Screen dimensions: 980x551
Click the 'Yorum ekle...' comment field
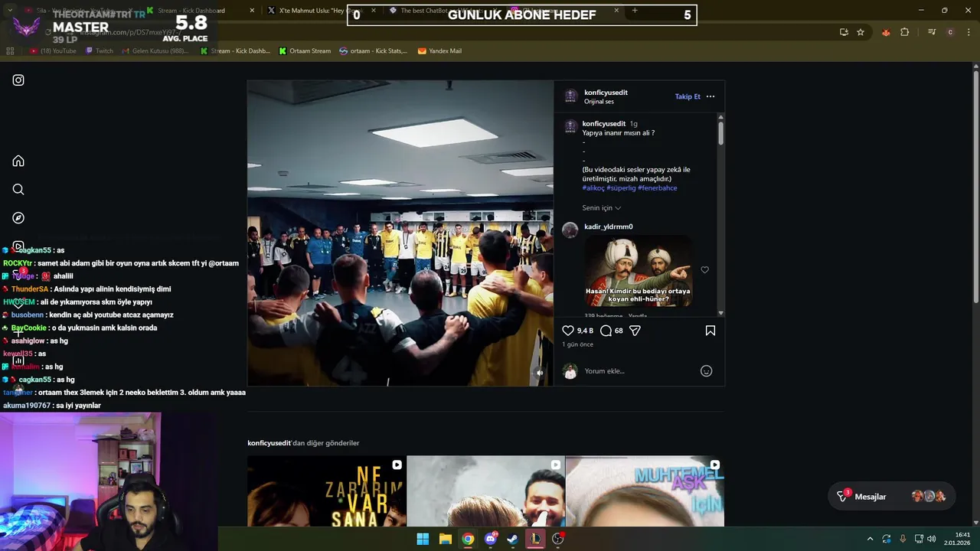tap(639, 371)
